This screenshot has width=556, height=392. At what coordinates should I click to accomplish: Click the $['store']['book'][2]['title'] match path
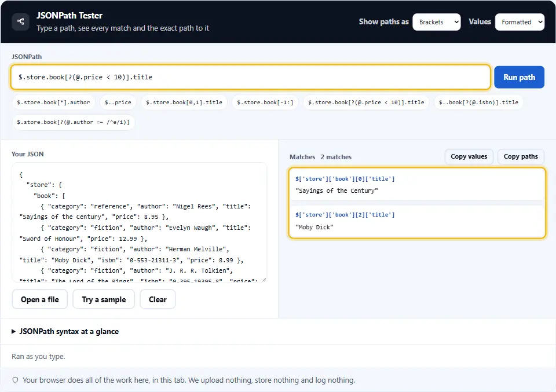pyautogui.click(x=345, y=215)
